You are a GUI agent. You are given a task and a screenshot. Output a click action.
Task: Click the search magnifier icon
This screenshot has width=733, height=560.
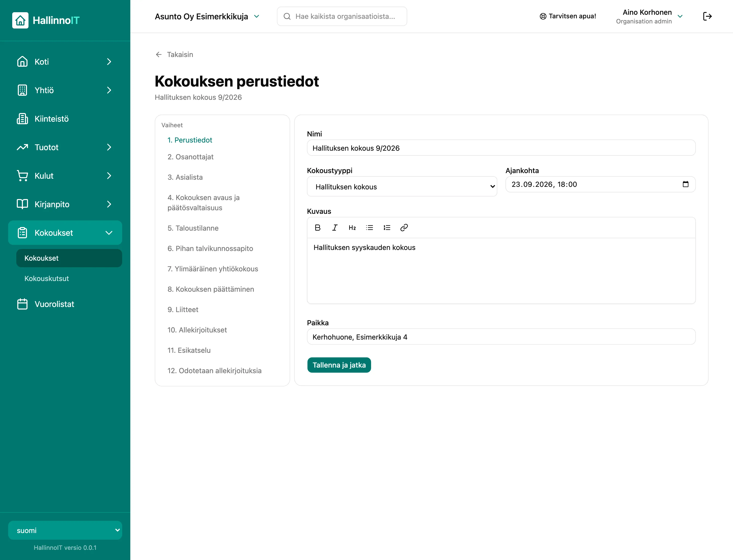(x=287, y=16)
